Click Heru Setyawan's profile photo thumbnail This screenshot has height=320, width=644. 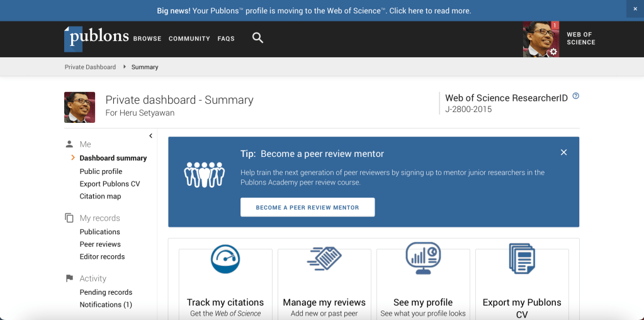79,107
